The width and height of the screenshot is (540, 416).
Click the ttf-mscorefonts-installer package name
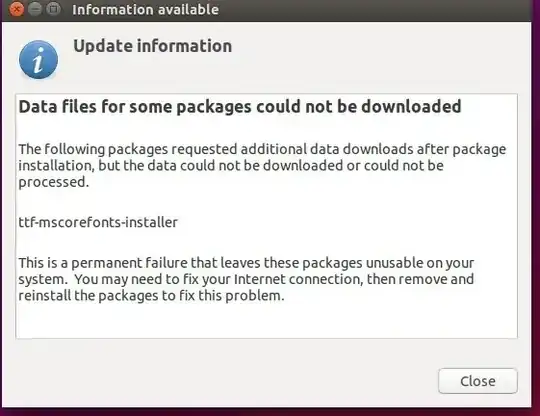98,222
